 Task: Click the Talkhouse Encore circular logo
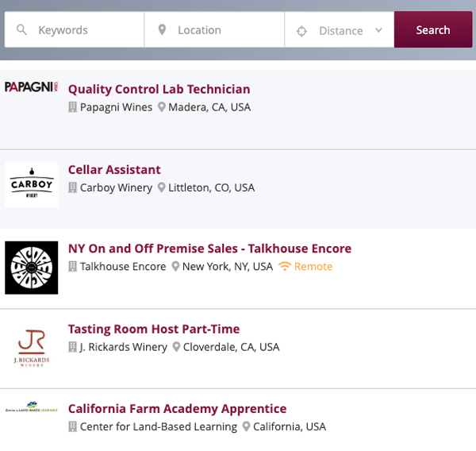point(31,268)
